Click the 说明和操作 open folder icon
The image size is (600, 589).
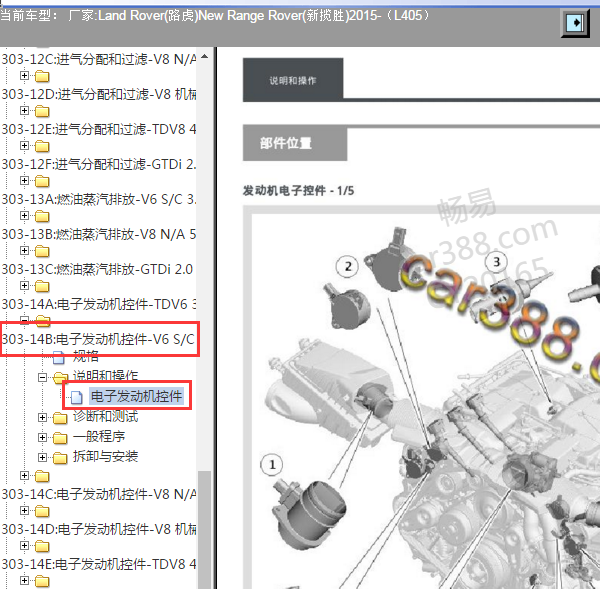60,377
